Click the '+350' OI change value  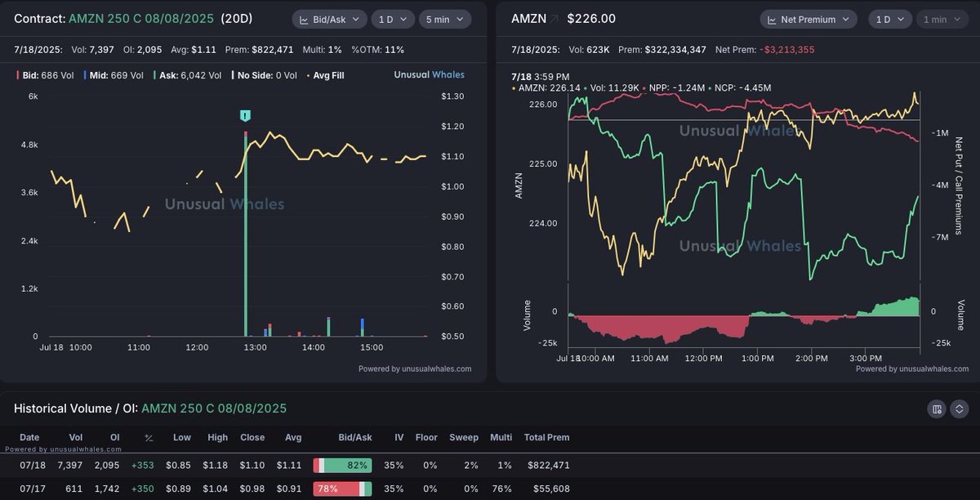click(143, 489)
